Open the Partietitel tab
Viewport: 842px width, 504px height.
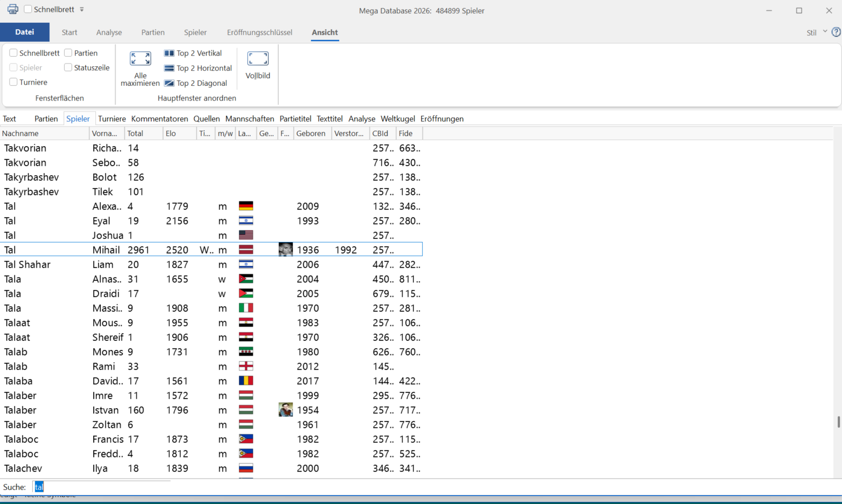click(295, 119)
